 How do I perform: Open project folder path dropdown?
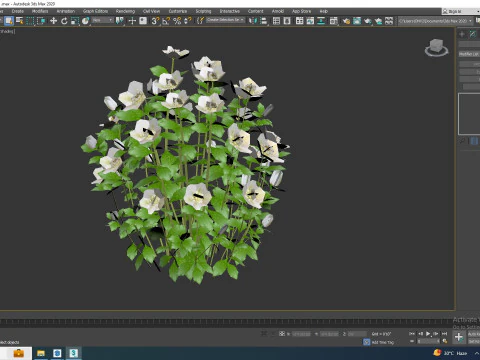point(436,21)
